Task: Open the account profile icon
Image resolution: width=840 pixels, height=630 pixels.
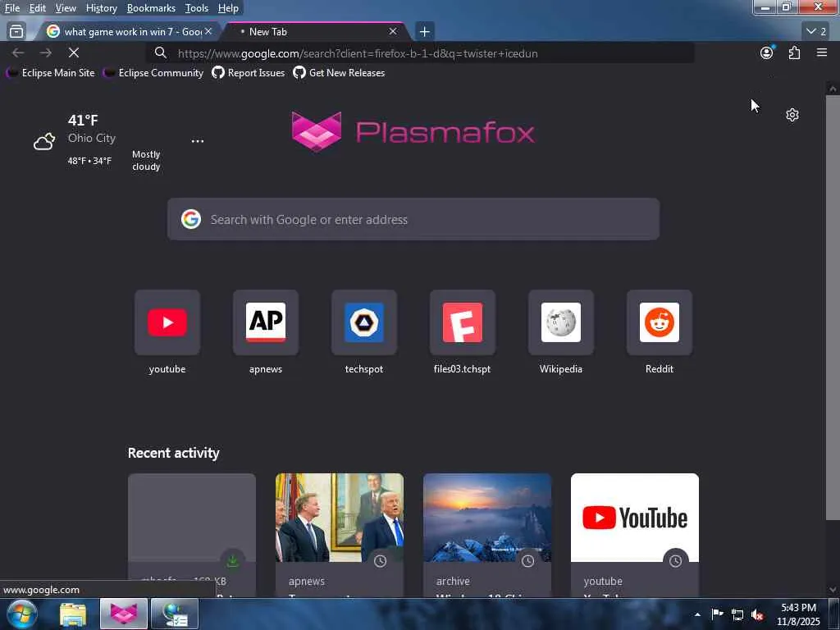Action: click(767, 52)
